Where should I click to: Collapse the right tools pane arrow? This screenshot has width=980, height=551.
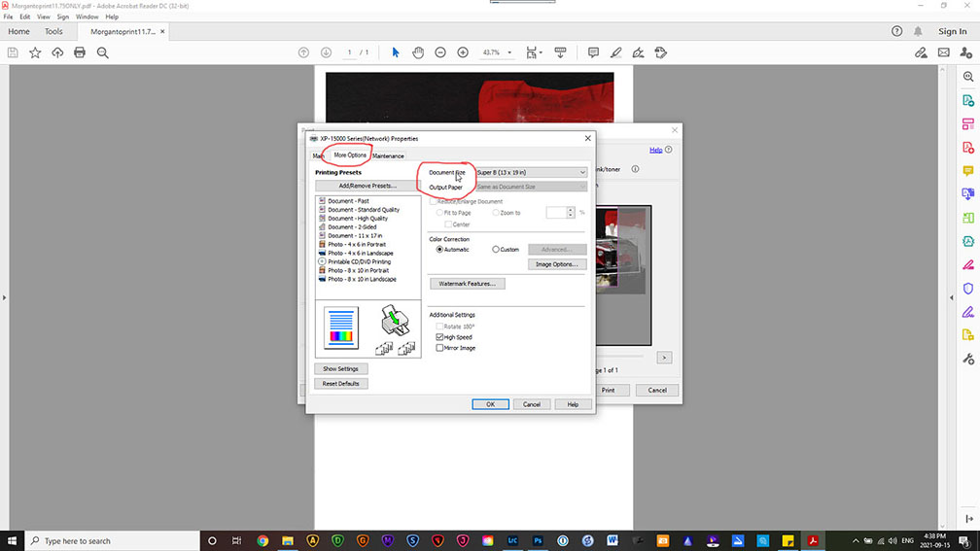pos(952,298)
